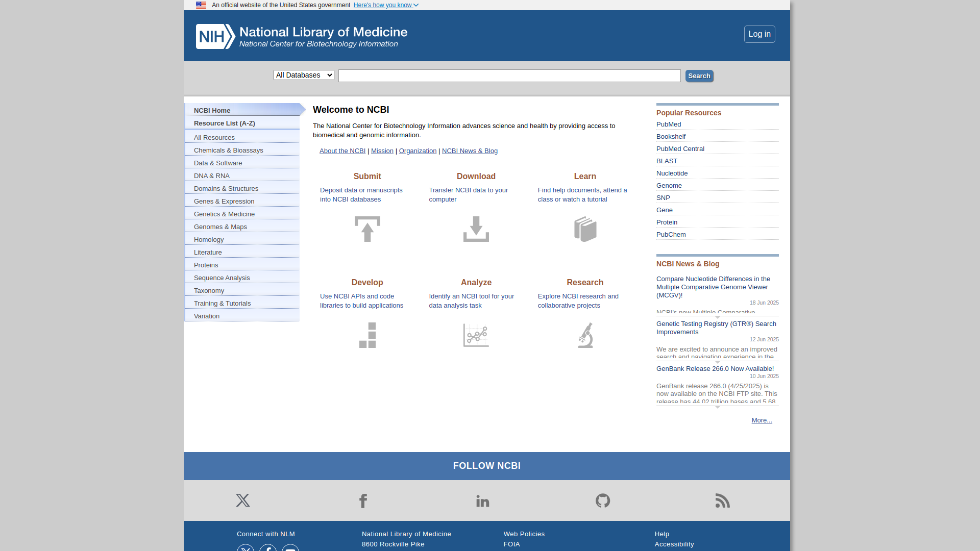Open Nucleotide from Popular Resources
This screenshot has height=551, width=980.
point(672,173)
